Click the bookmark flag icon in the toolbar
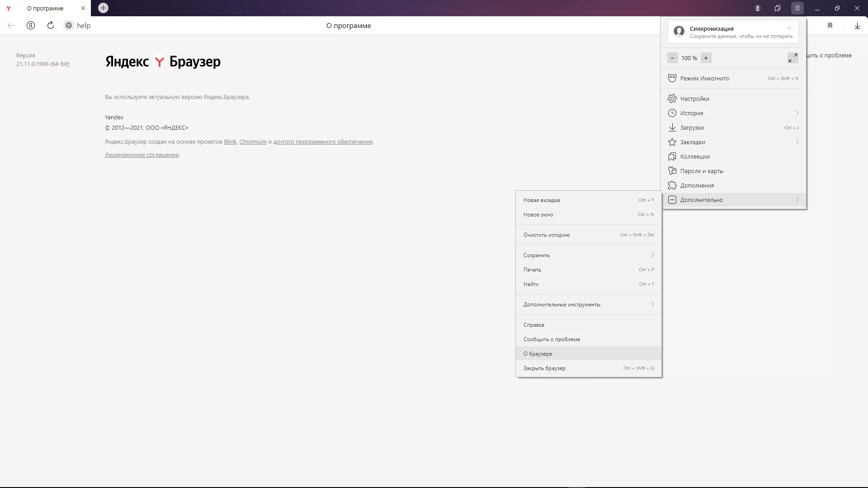This screenshot has width=868, height=488. point(830,25)
